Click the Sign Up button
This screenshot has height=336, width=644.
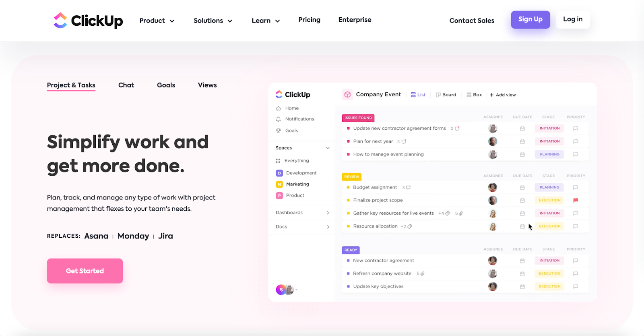click(530, 19)
